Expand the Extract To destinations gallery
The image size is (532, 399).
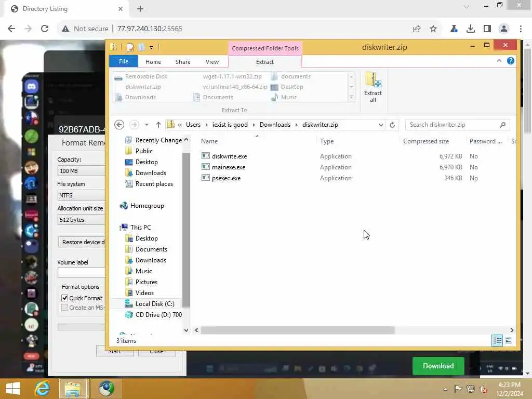[x=352, y=97]
